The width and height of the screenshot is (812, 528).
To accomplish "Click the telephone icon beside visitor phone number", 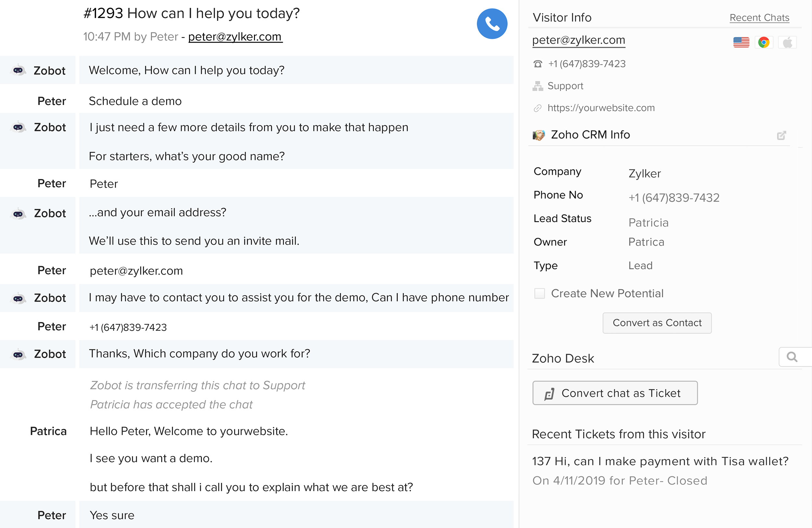I will 538,64.
